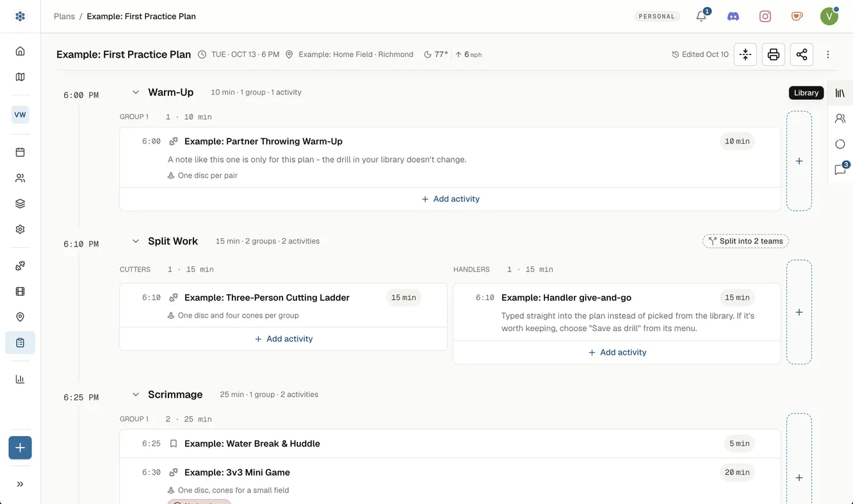Add activity to the Cutters group
This screenshot has width=853, height=504.
[x=283, y=339]
